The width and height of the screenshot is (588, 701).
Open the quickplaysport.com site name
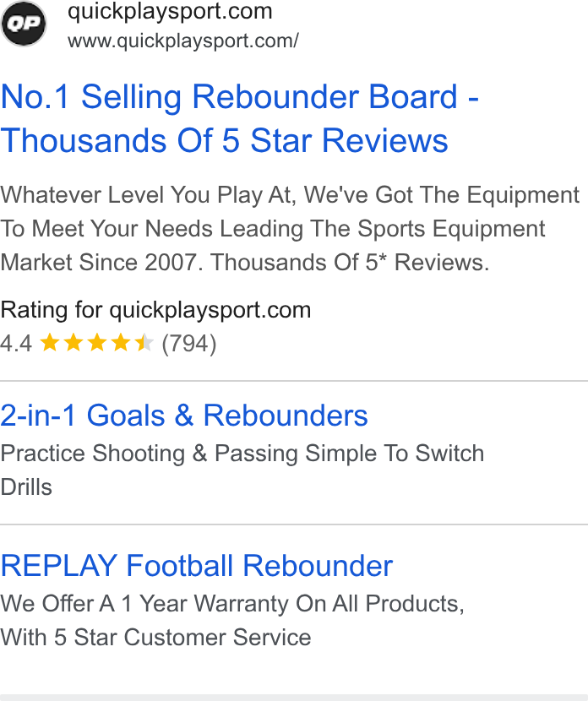pos(170,11)
